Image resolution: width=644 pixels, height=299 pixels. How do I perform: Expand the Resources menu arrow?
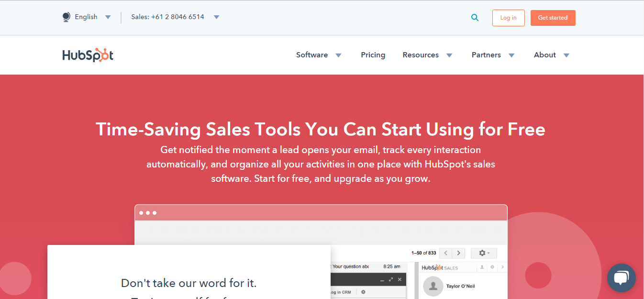449,55
